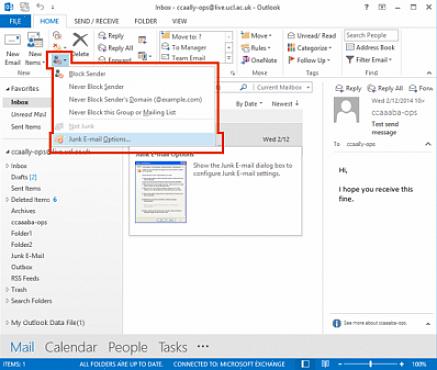Move the zoom slider handle
Viewport: 437px width, 370px height.
tap(370, 364)
